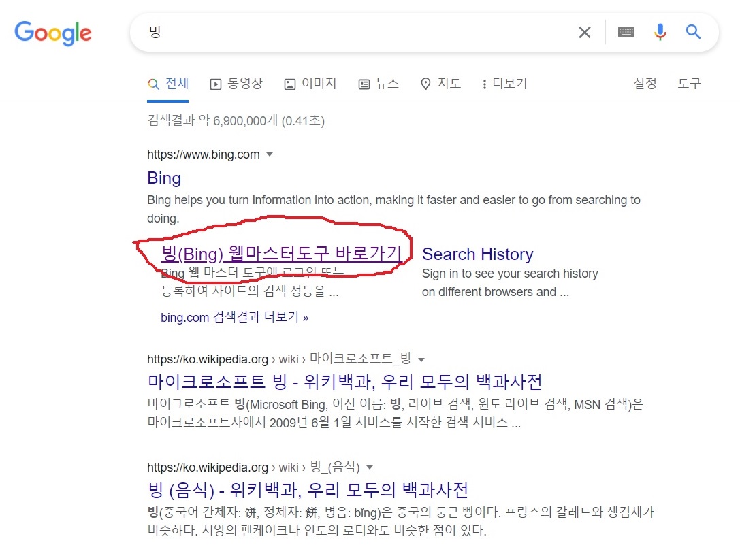Switch to the 이미지 tab

point(310,84)
